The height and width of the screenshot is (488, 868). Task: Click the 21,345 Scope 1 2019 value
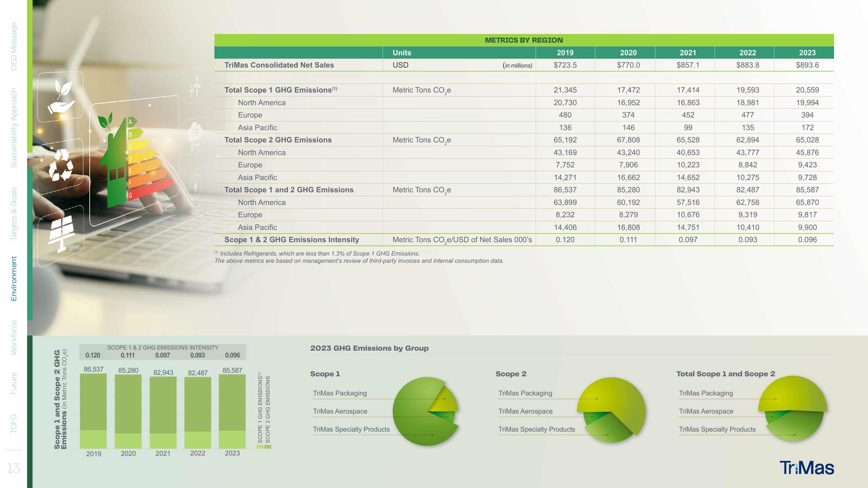point(565,90)
